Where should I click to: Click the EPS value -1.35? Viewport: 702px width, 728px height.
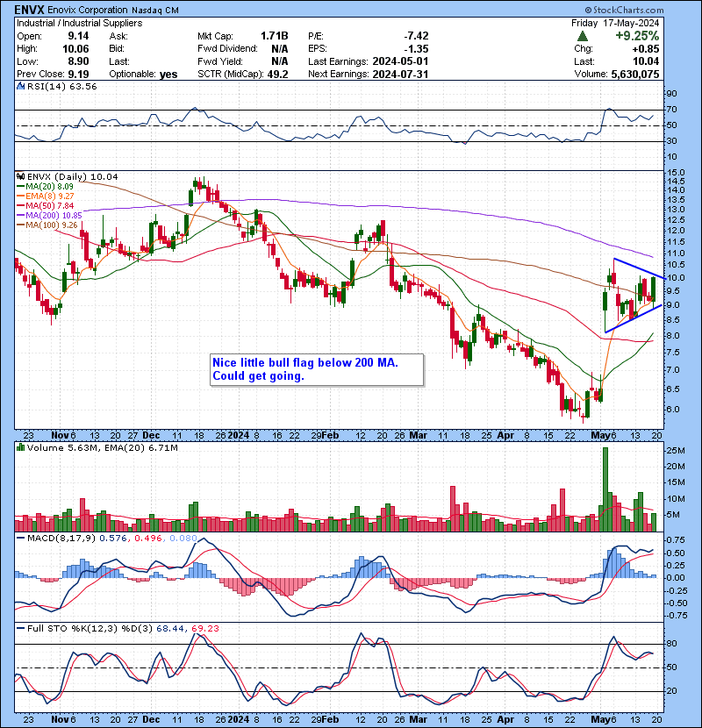pos(416,49)
